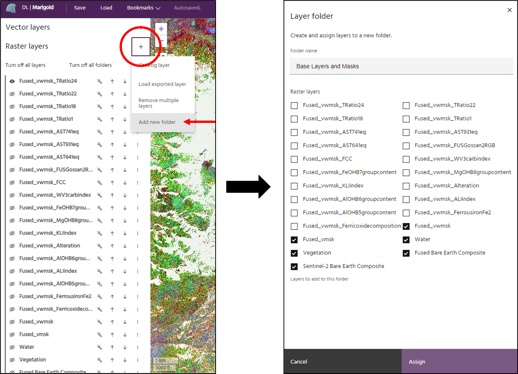Click Turn off all layers link
Viewport: 518px width, 374px height.
(x=25, y=65)
